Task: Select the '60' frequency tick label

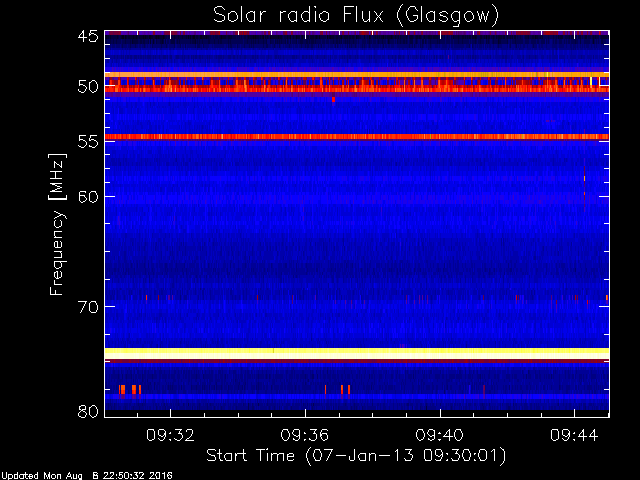Action: click(88, 197)
